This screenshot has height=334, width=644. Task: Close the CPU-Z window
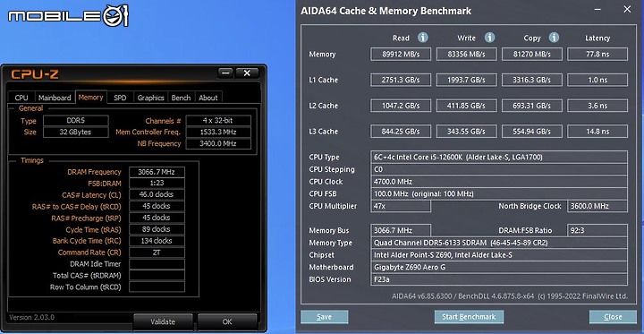point(247,73)
